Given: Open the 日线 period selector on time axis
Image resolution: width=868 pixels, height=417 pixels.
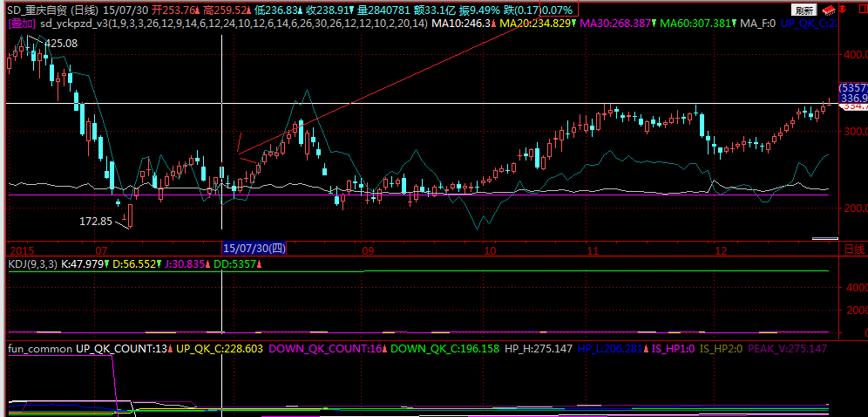Looking at the screenshot, I should tap(851, 250).
